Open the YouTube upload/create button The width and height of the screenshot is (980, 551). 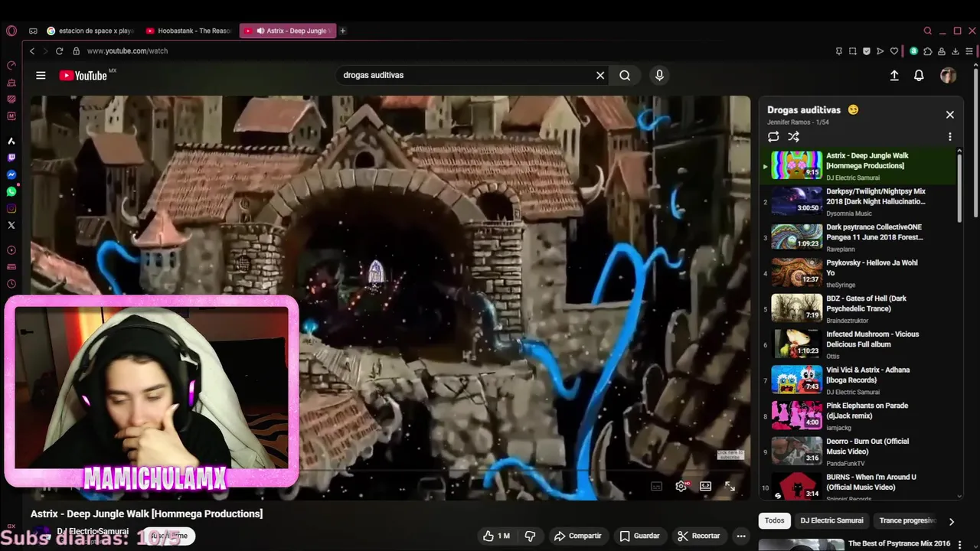(894, 75)
